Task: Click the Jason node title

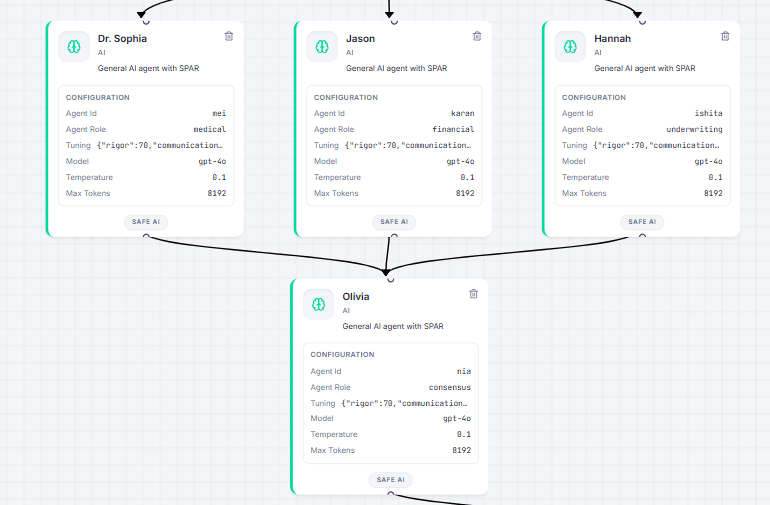Action: (360, 39)
